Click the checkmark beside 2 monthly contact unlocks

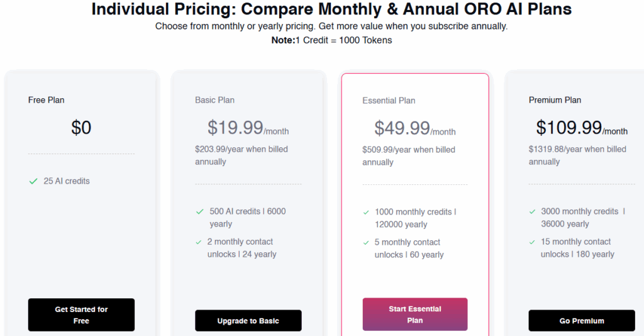click(199, 242)
